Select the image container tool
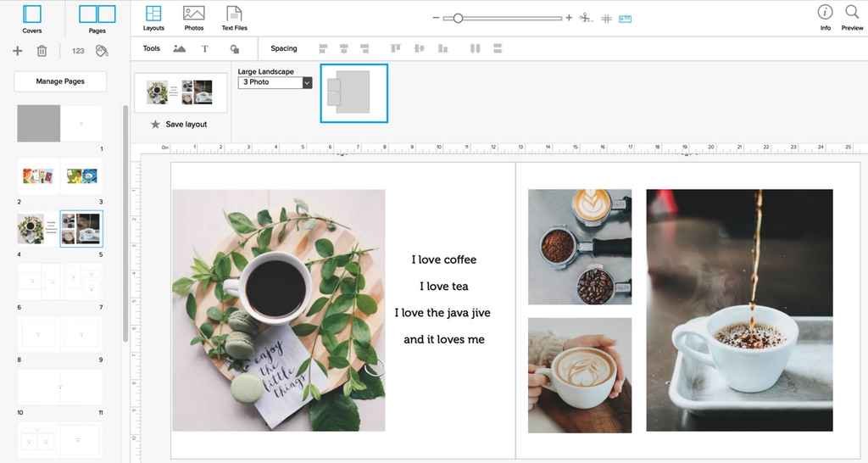 (x=180, y=48)
